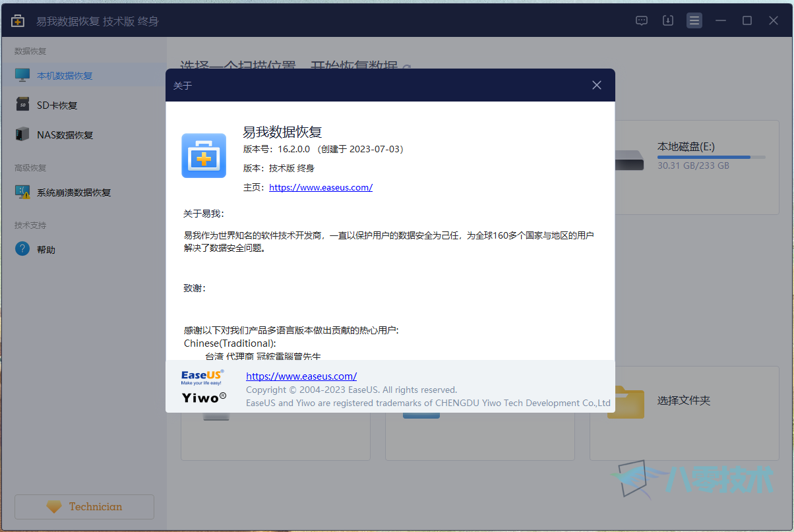Click the Technician button
794x532 pixels.
[x=84, y=507]
